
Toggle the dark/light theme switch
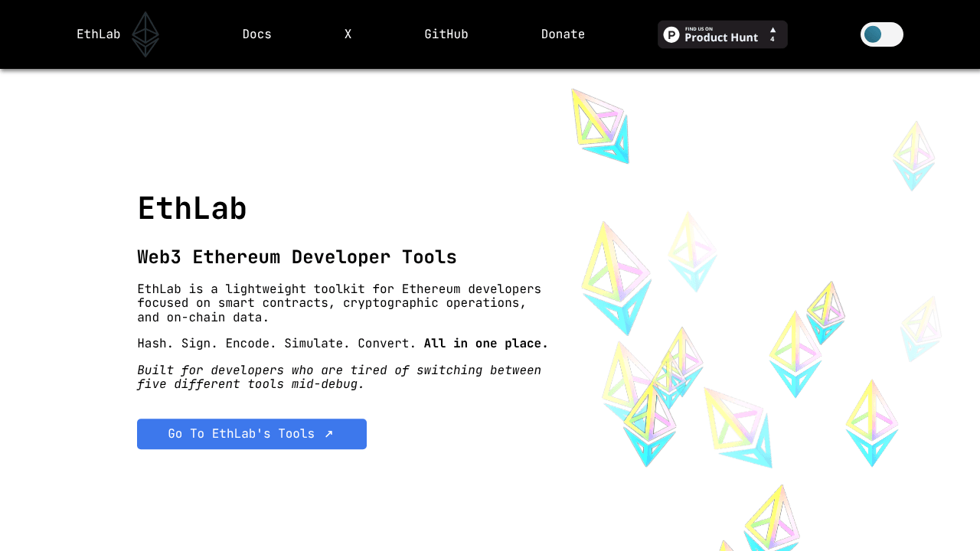point(882,34)
